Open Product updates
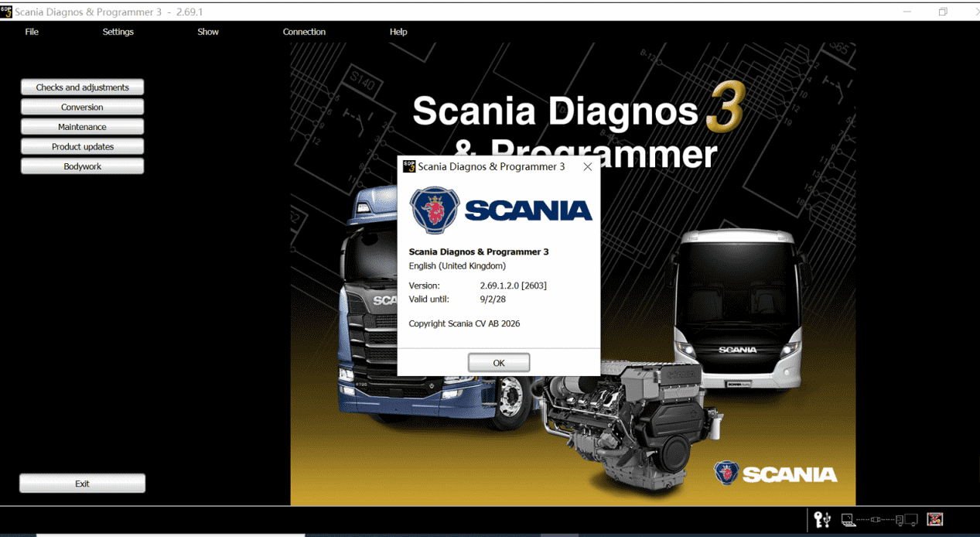 [x=82, y=147]
